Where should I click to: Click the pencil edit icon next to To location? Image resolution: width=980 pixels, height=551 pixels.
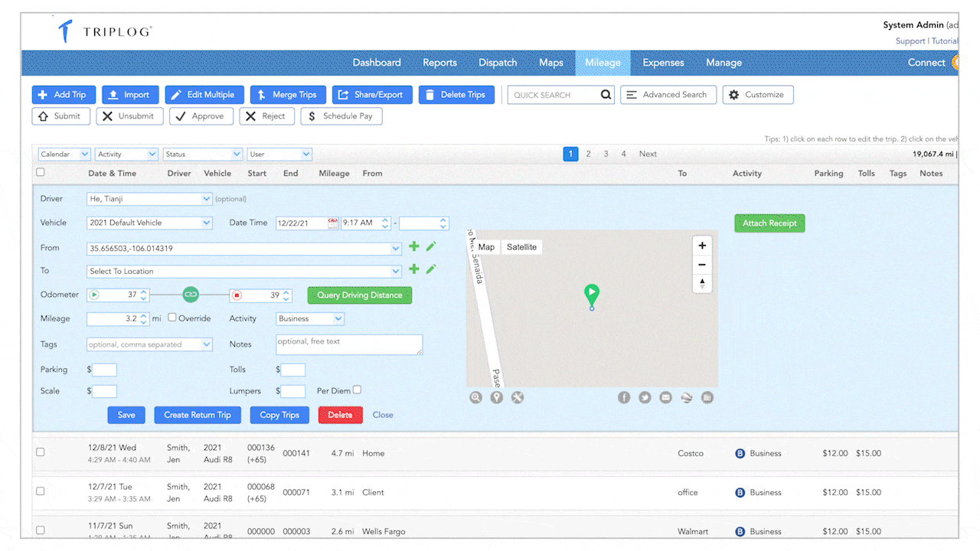point(431,269)
